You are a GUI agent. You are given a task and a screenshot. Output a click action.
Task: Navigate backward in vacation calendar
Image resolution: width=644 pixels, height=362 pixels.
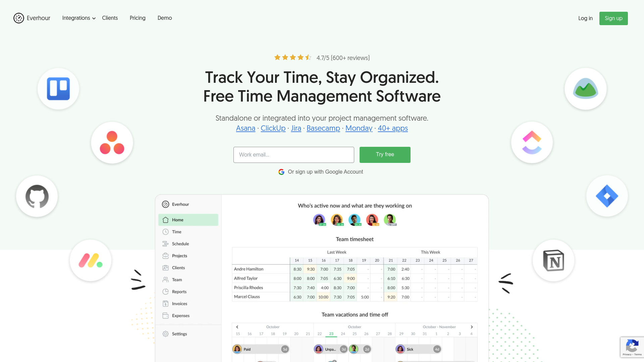(x=237, y=327)
